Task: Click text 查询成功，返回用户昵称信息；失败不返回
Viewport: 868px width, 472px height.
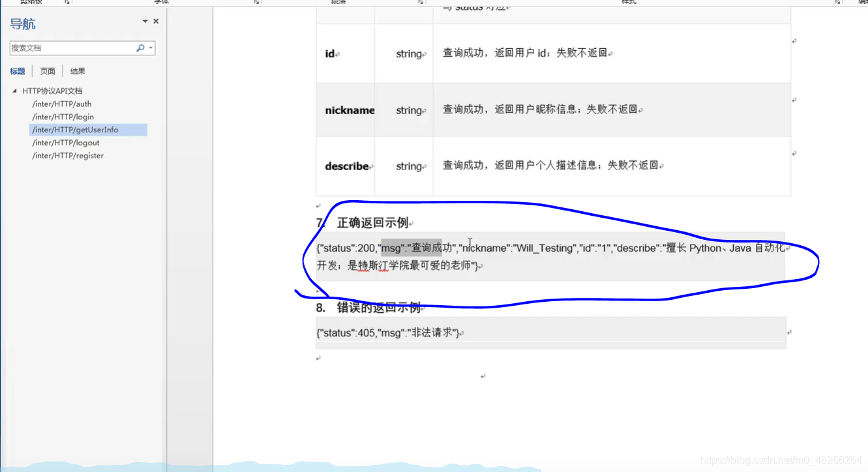Action: [x=541, y=110]
